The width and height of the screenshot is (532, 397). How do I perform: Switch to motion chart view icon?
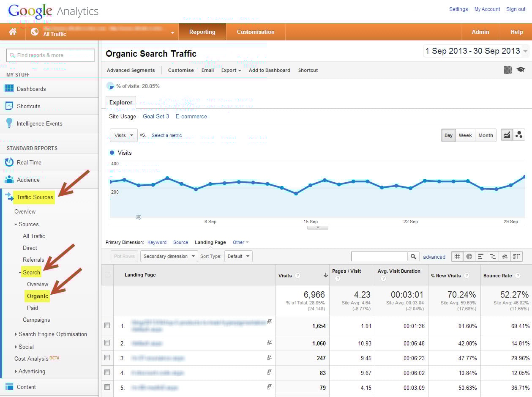click(x=519, y=135)
